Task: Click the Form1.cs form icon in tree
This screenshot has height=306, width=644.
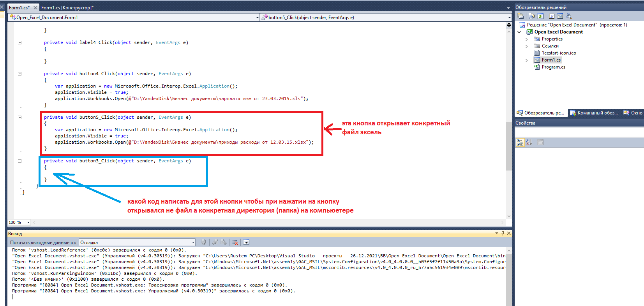Action: (x=537, y=60)
